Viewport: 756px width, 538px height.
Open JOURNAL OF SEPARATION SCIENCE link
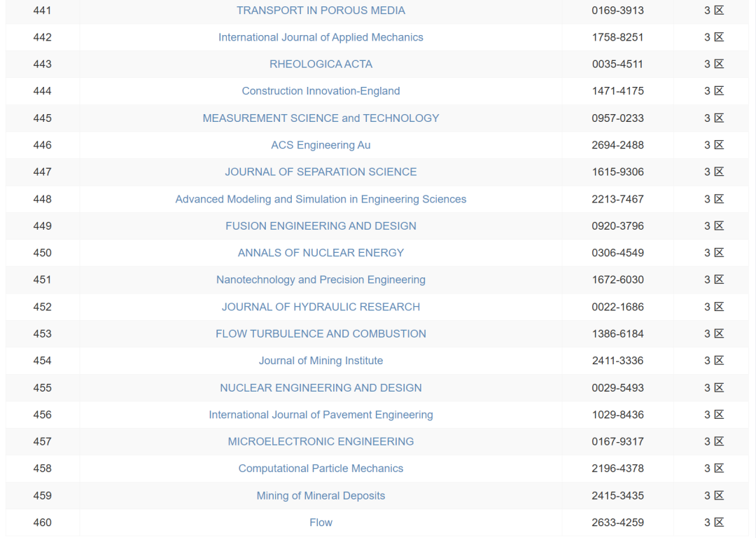pos(321,172)
